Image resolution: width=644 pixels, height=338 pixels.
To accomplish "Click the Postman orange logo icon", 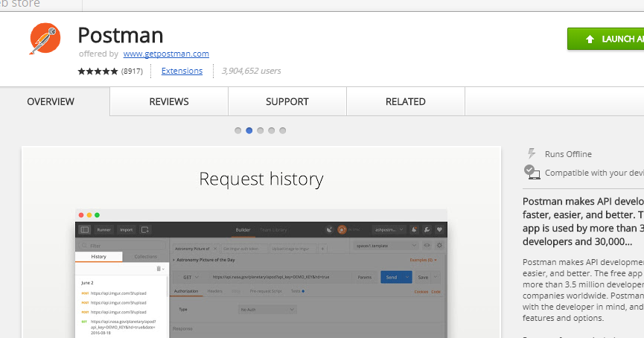I will tap(45, 38).
